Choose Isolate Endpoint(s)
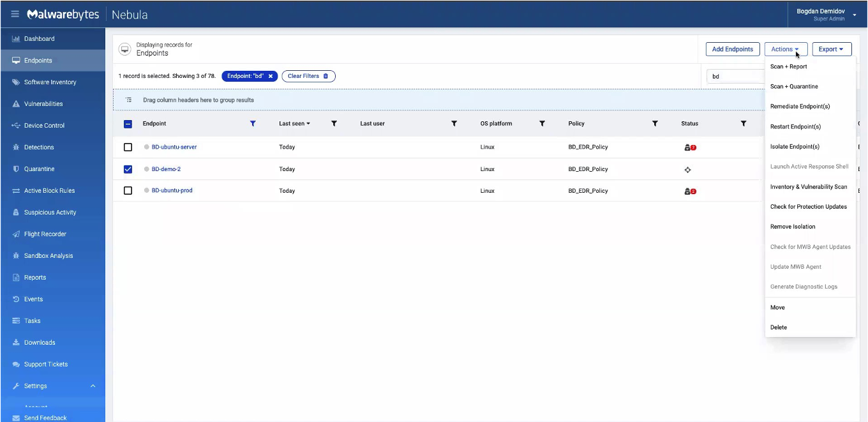 795,147
